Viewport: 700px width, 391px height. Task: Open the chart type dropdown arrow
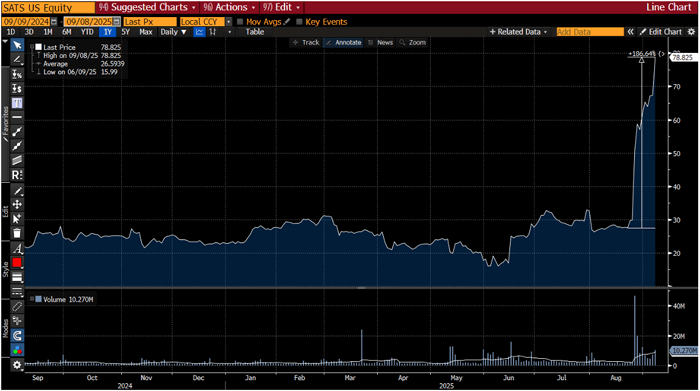click(229, 32)
